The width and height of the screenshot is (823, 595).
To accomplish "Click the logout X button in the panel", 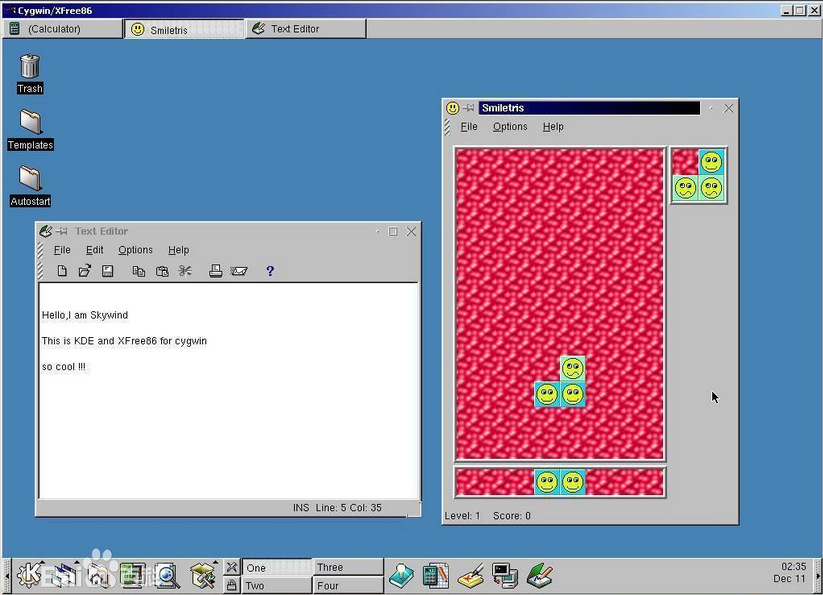I will 231,567.
